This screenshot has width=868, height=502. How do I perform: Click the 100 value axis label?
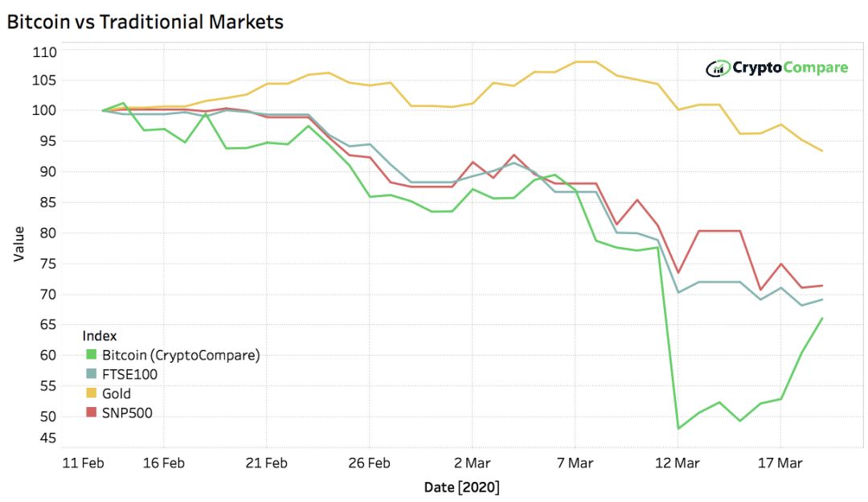pos(44,110)
